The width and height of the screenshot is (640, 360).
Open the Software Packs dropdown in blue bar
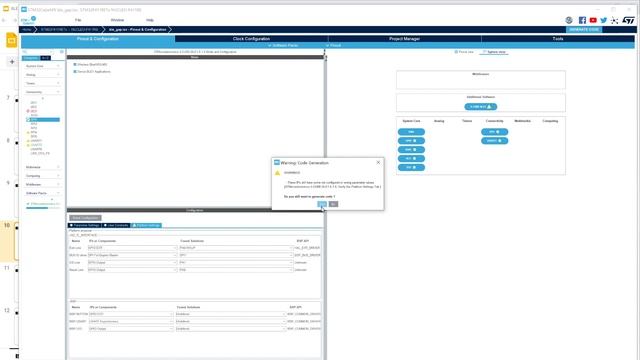pyautogui.click(x=283, y=45)
